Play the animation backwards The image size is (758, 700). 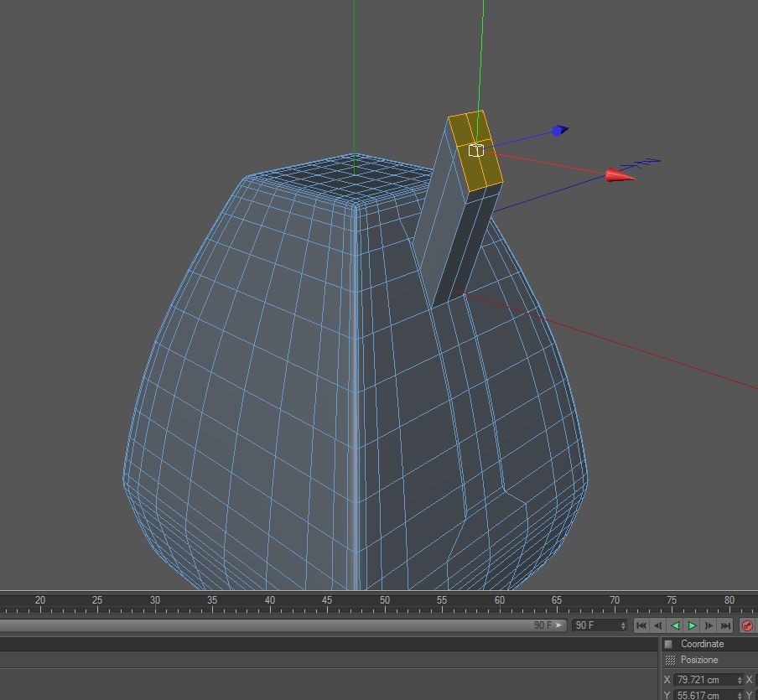[675, 625]
